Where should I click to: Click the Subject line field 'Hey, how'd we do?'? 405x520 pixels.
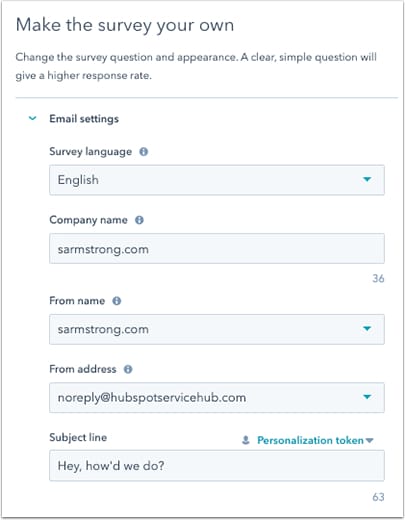pos(217,466)
